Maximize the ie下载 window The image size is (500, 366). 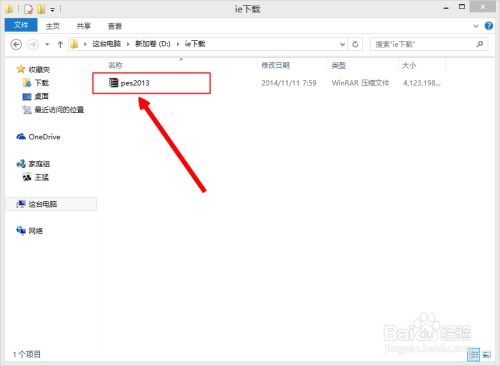(x=462, y=7)
